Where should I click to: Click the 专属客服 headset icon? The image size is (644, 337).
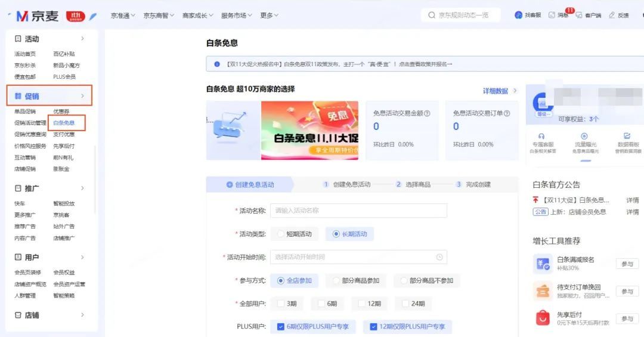[x=541, y=136]
